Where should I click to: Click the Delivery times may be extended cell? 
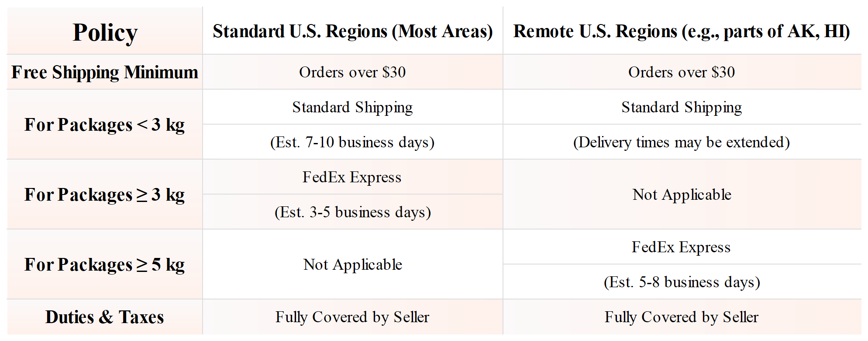(x=681, y=142)
